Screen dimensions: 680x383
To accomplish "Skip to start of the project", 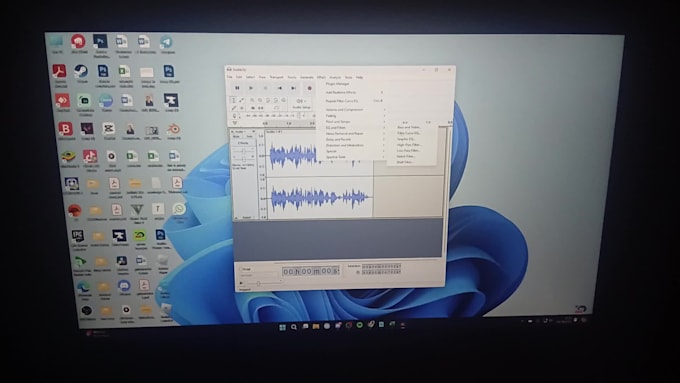I will click(x=280, y=88).
